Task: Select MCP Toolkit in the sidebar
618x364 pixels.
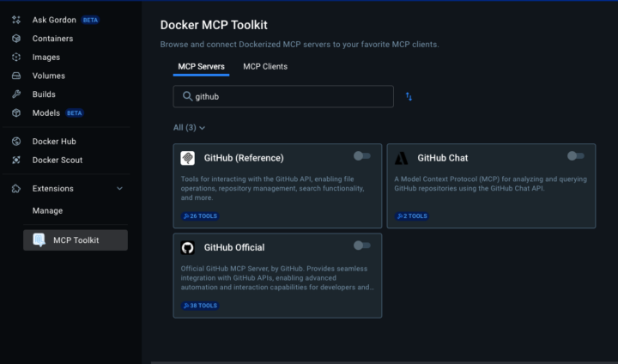Action: pos(76,240)
